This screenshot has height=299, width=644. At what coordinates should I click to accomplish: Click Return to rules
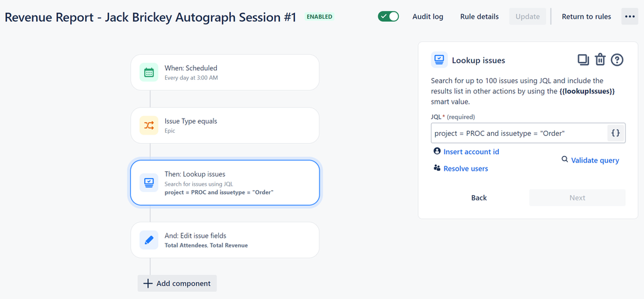tap(586, 17)
